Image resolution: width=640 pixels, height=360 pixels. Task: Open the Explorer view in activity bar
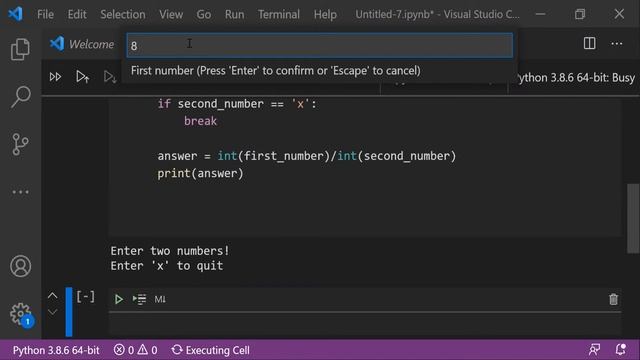click(20, 49)
